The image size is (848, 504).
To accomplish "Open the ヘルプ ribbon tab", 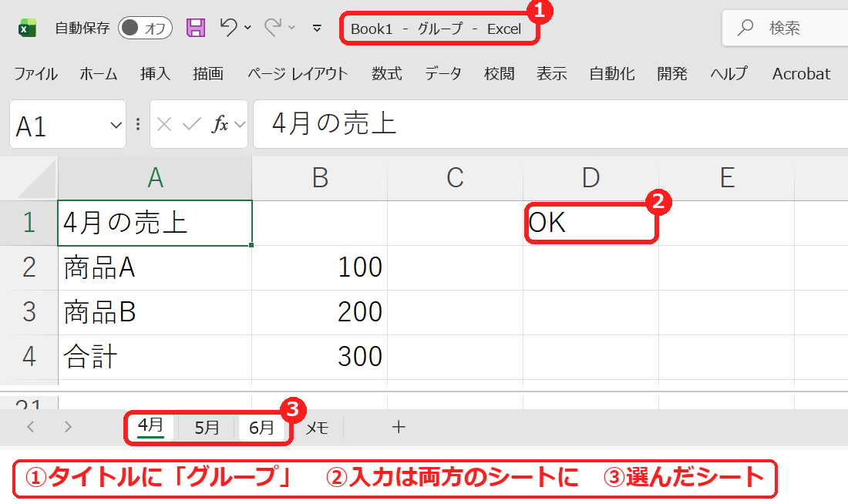I will click(x=729, y=73).
